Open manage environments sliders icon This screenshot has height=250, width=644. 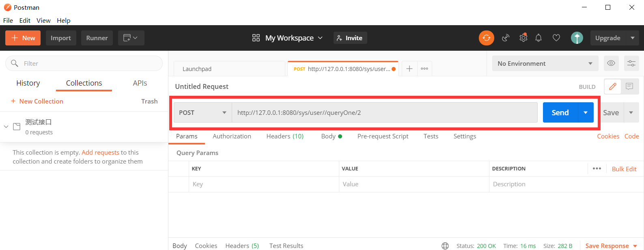click(631, 63)
